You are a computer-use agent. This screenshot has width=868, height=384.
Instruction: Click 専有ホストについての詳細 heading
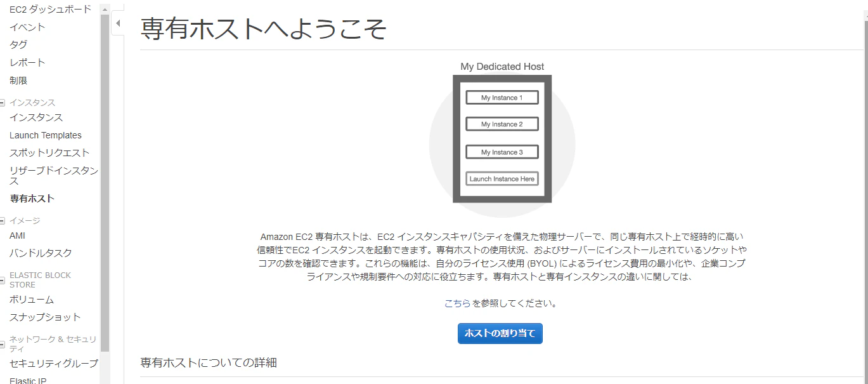[209, 362]
